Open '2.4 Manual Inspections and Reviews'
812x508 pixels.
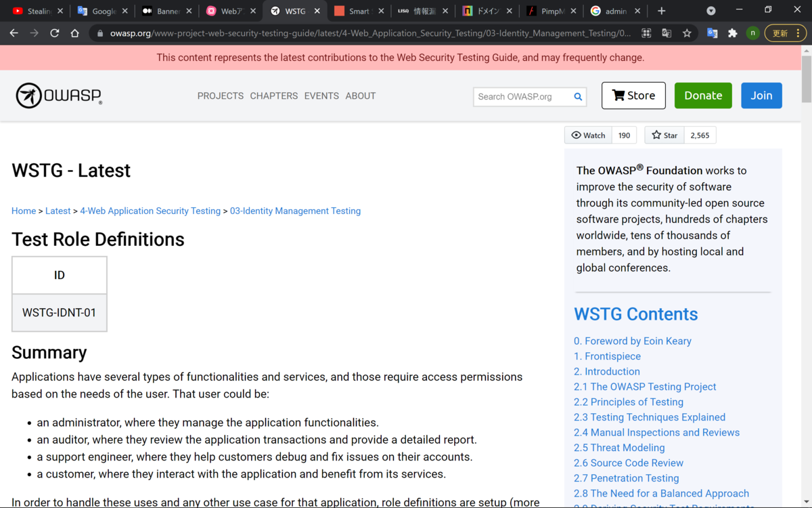click(x=657, y=432)
